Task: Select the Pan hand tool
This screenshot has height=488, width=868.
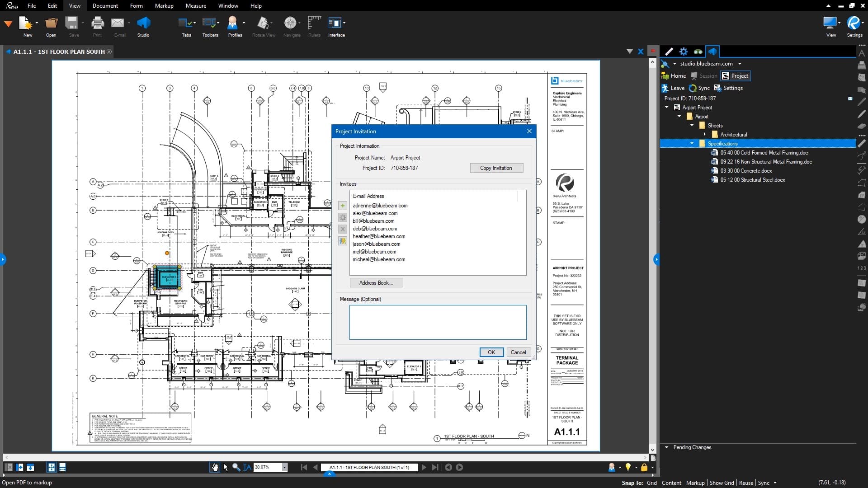Action: tap(215, 467)
